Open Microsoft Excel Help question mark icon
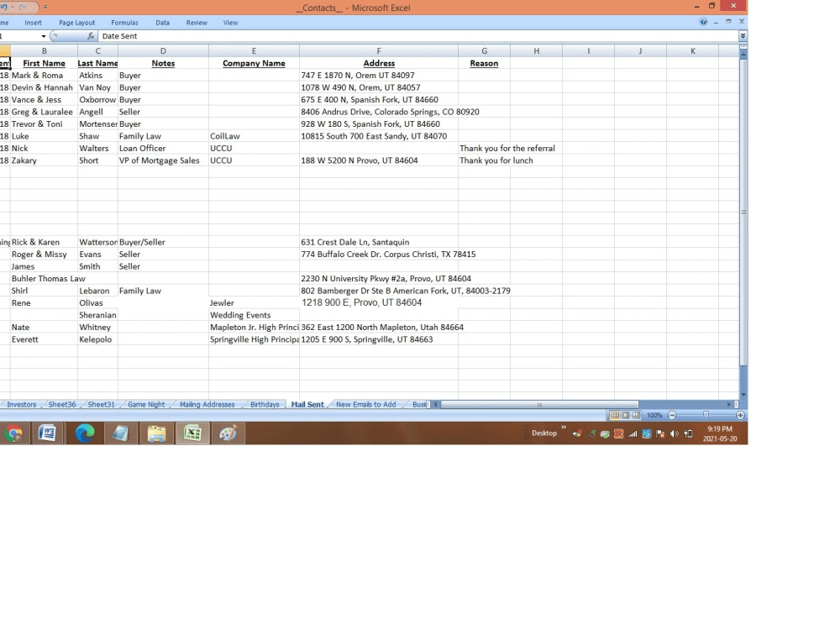Screen dimensions: 840x630 click(x=703, y=22)
